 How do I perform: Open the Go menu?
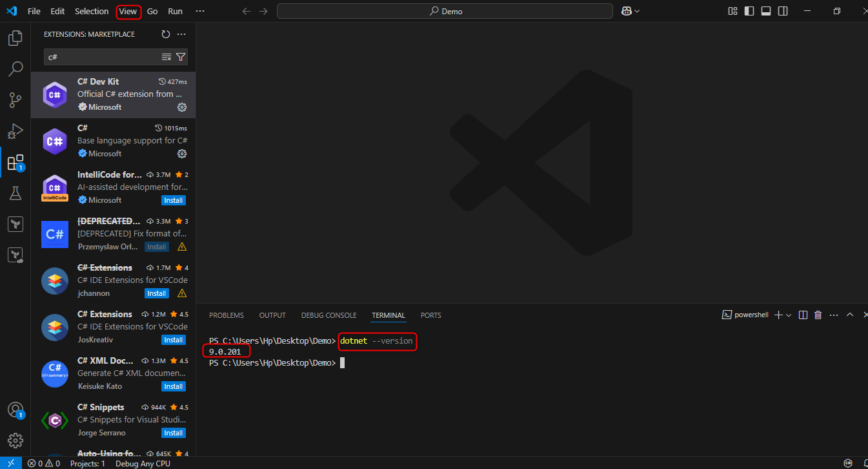(152, 11)
